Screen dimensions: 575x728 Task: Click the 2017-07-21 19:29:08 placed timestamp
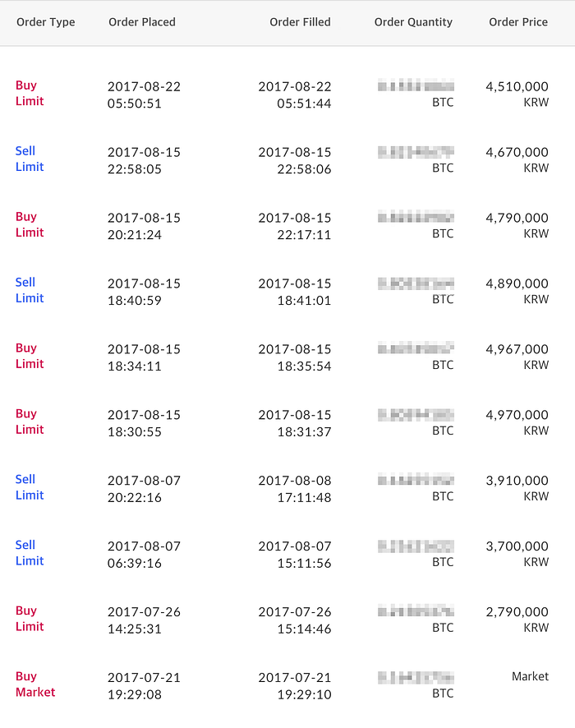pyautogui.click(x=144, y=686)
